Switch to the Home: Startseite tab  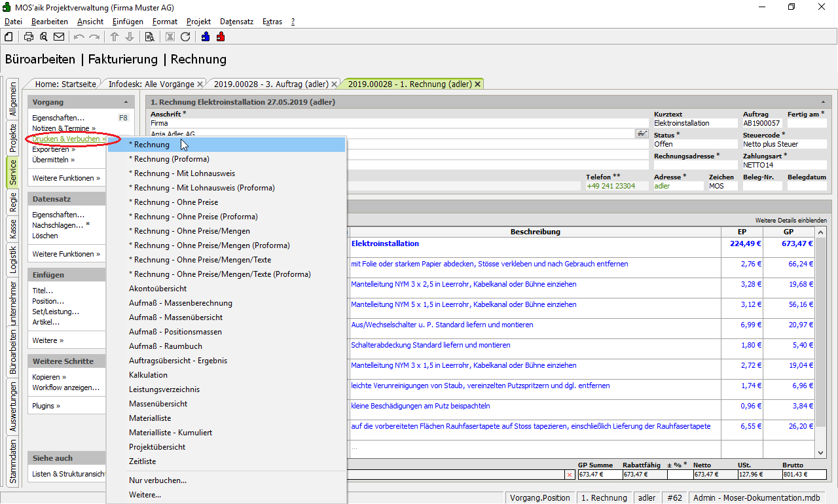coord(65,84)
